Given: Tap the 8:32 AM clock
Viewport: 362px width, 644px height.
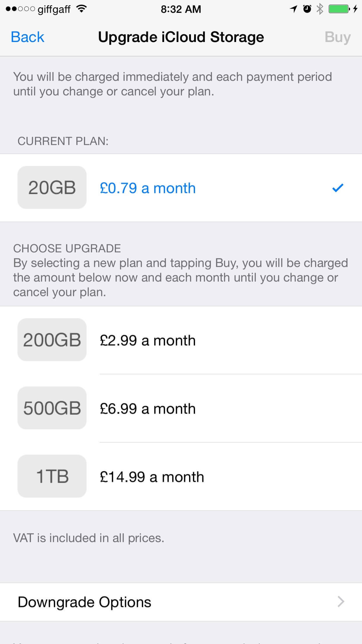Looking at the screenshot, I should click(x=181, y=9).
